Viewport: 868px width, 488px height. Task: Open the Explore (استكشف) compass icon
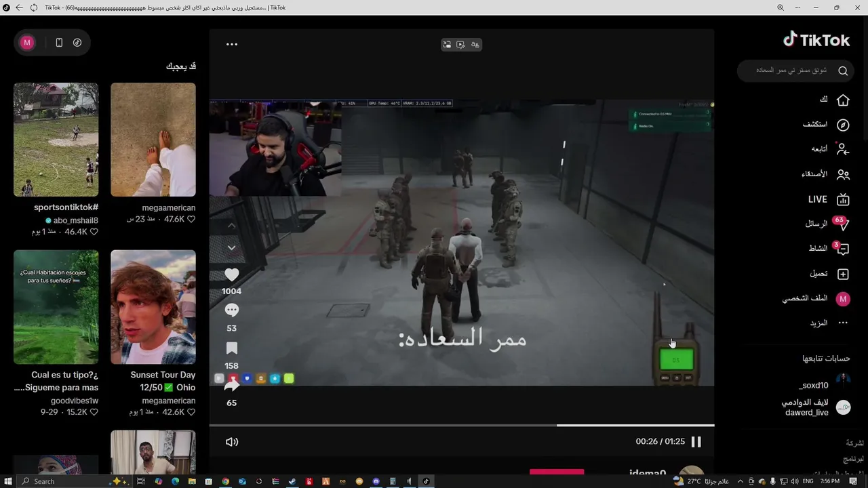(843, 125)
